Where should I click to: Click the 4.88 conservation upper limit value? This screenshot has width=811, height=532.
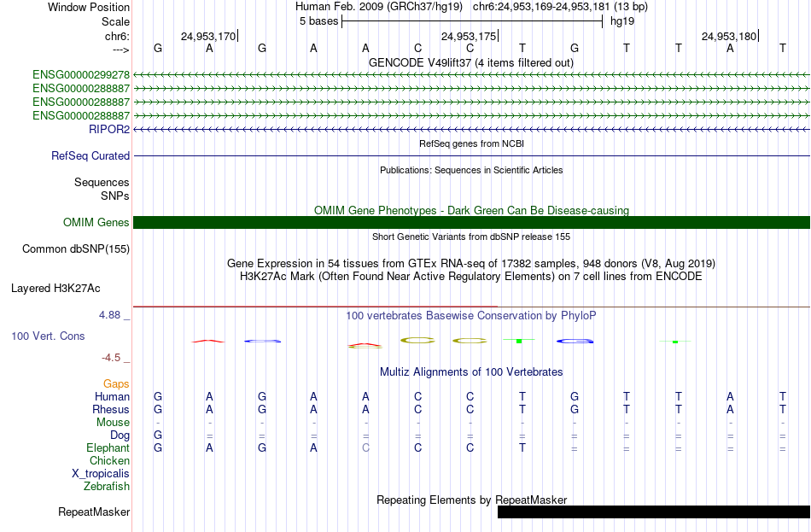pyautogui.click(x=109, y=314)
